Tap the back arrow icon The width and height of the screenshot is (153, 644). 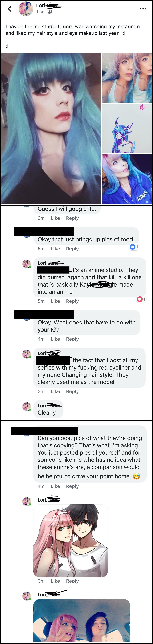click(x=10, y=9)
